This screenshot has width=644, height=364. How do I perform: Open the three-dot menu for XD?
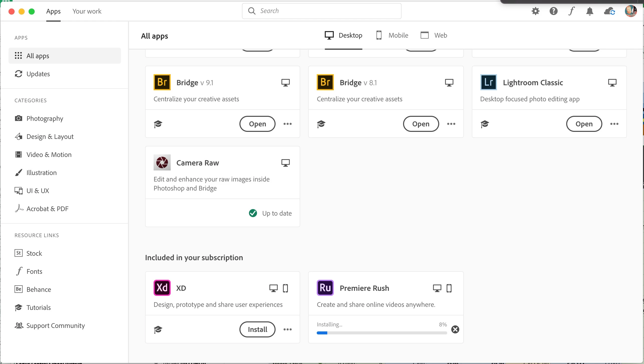tap(288, 329)
